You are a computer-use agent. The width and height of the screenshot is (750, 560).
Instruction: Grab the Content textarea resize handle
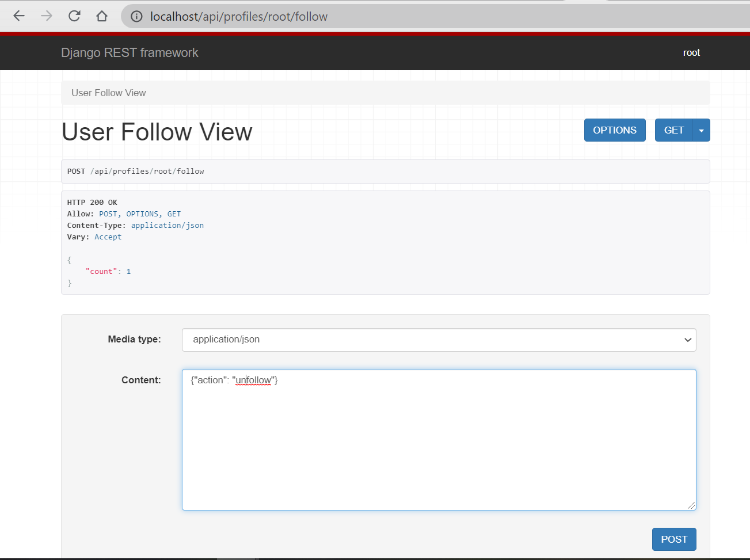click(691, 505)
